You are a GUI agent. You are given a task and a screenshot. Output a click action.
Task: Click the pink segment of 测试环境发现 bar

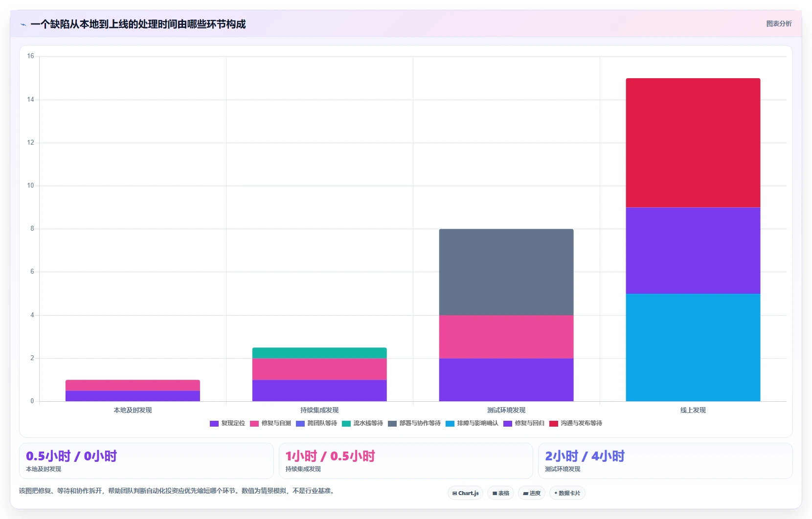506,337
